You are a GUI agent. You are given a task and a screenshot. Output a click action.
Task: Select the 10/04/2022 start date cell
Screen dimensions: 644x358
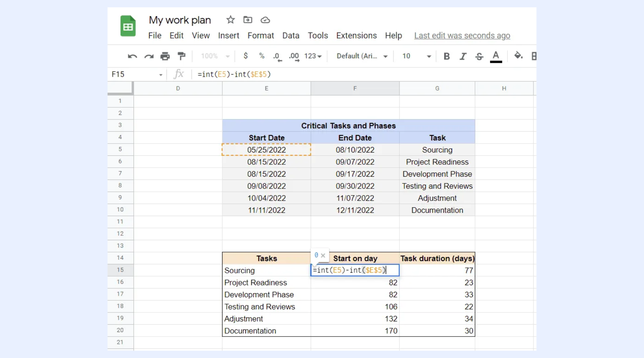coord(267,198)
